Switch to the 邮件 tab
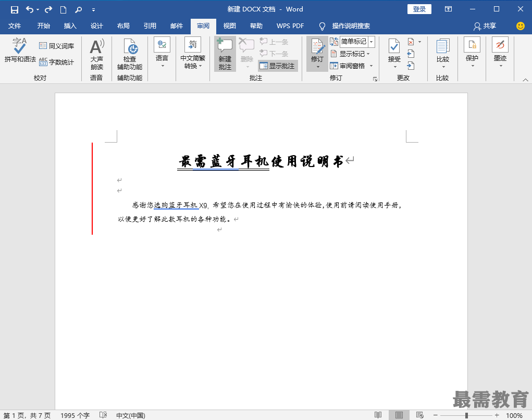Image resolution: width=532 pixels, height=420 pixels. pyautogui.click(x=177, y=26)
